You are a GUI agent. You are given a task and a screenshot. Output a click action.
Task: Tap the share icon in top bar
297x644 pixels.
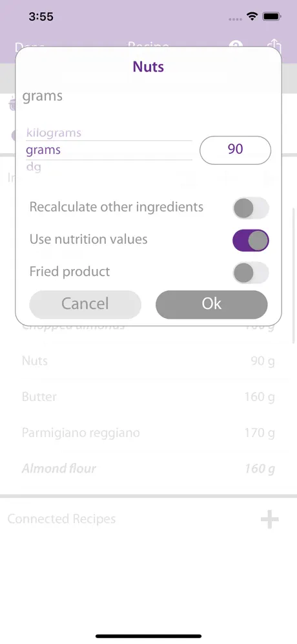273,45
